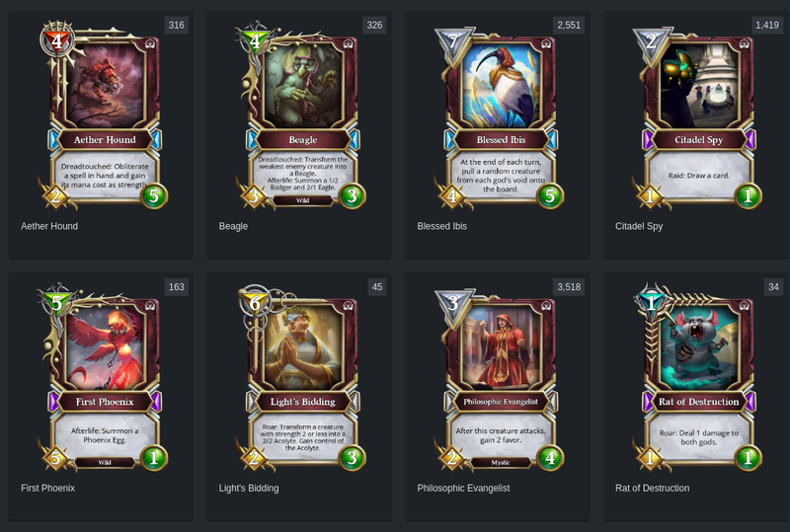Open the First Phoenix card artwork
790x532 pixels.
coord(104,377)
